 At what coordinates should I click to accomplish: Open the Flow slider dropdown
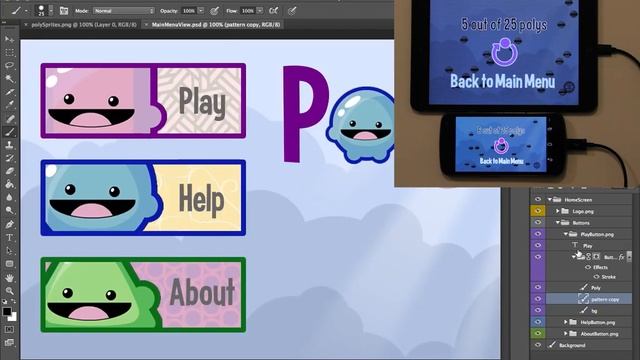point(260,11)
